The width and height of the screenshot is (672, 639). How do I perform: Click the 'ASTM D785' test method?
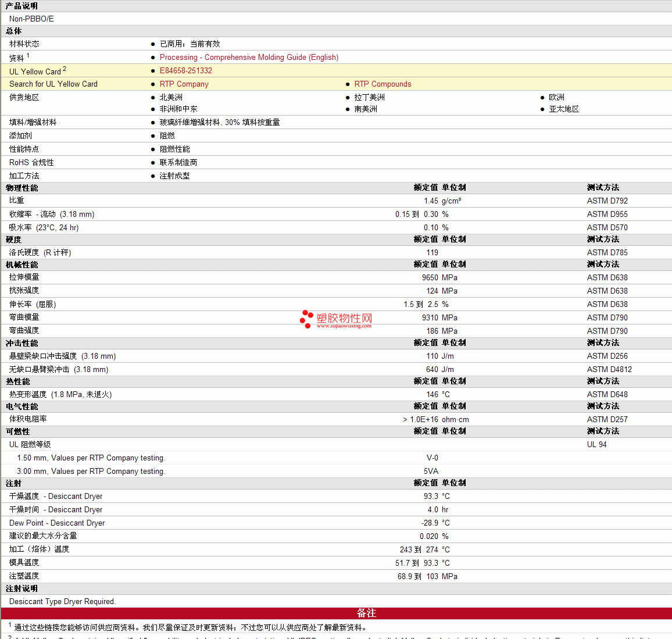(x=607, y=252)
